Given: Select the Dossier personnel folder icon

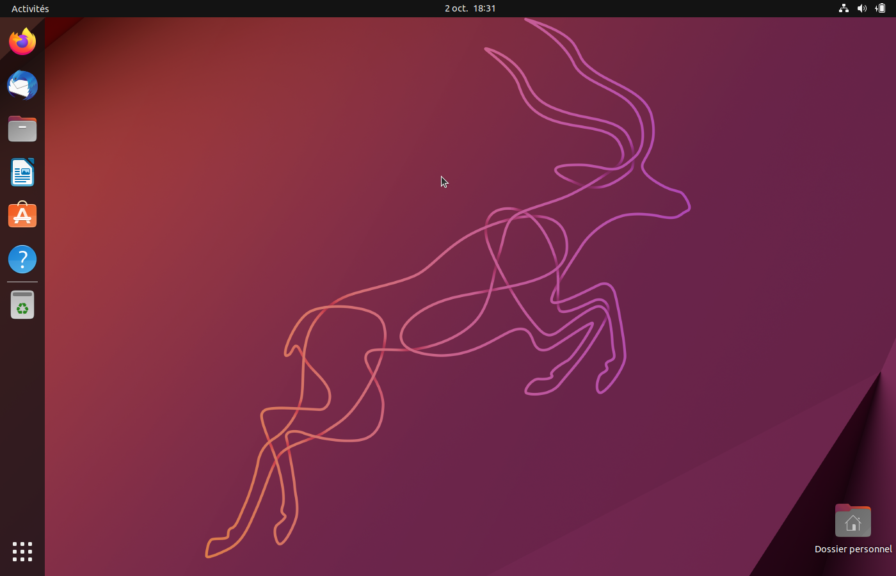Looking at the screenshot, I should coord(852,521).
